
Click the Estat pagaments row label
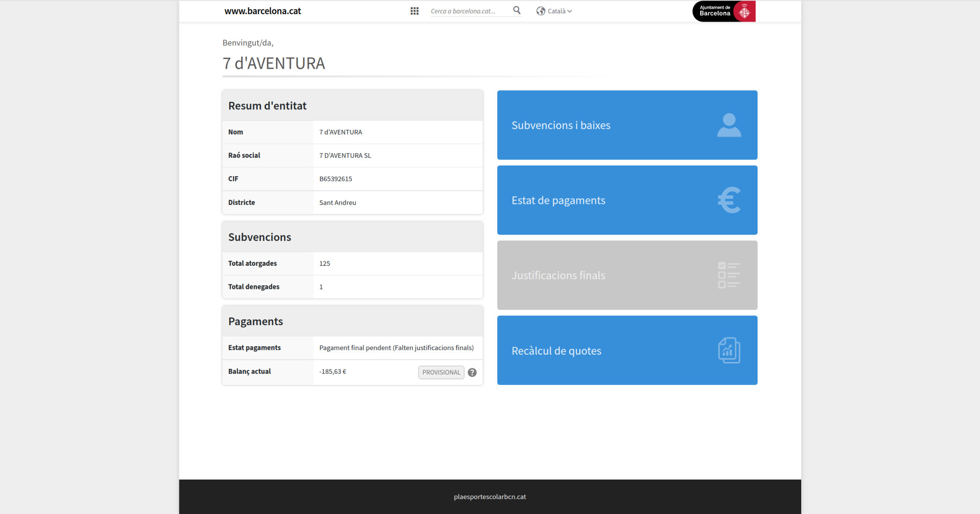click(254, 348)
